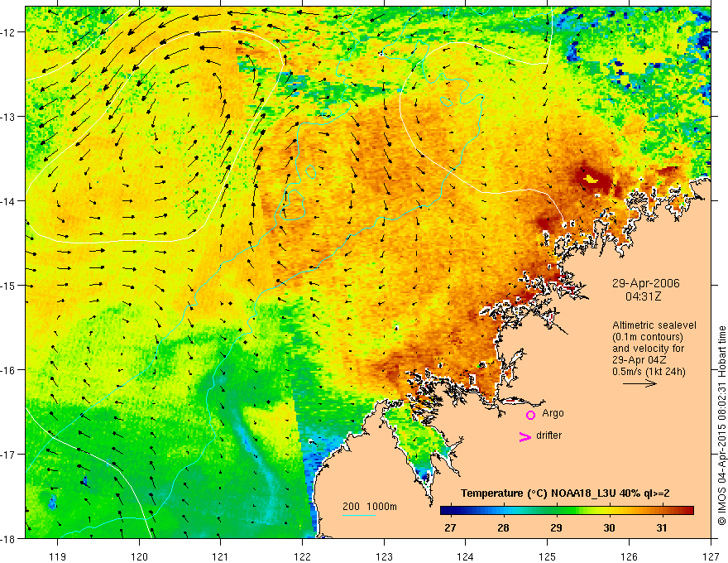Click longitude axis label '120'
The height and width of the screenshot is (563, 728).
tap(139, 556)
